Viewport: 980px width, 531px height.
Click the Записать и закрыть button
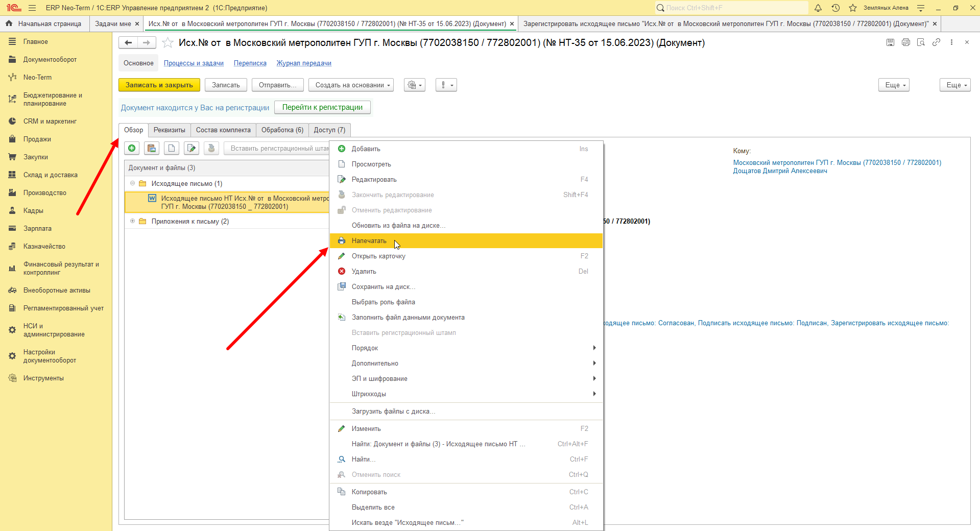pos(159,85)
